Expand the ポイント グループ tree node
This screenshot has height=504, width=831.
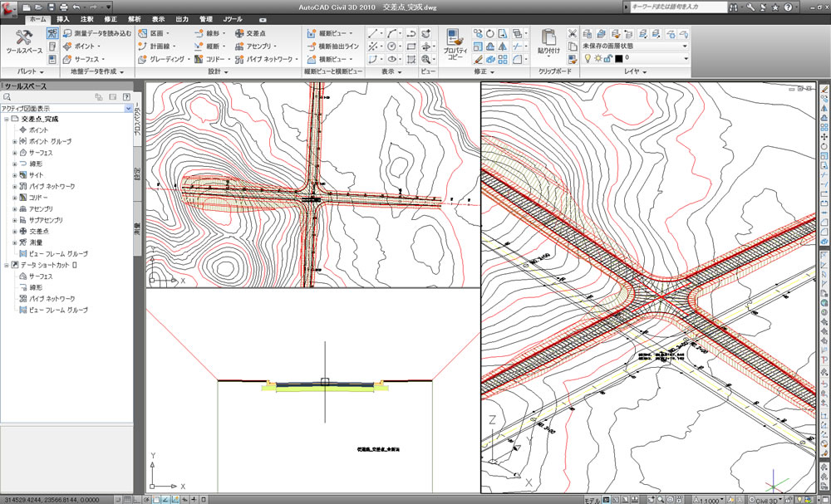(15, 141)
